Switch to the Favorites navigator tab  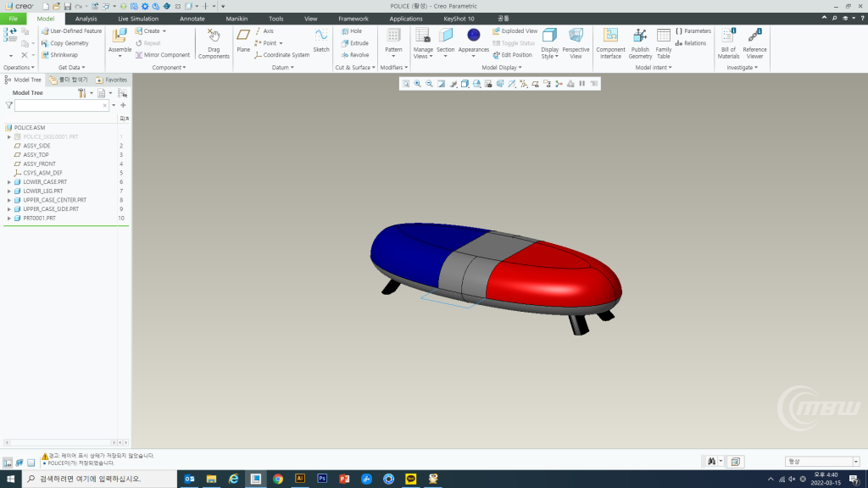pos(111,80)
